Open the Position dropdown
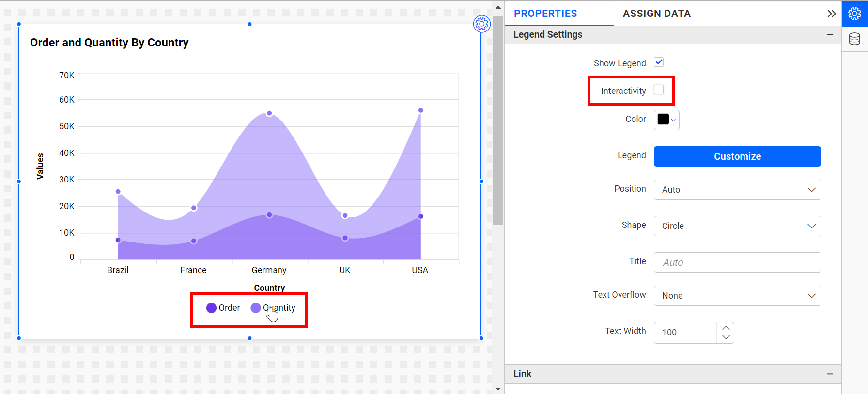 [737, 190]
